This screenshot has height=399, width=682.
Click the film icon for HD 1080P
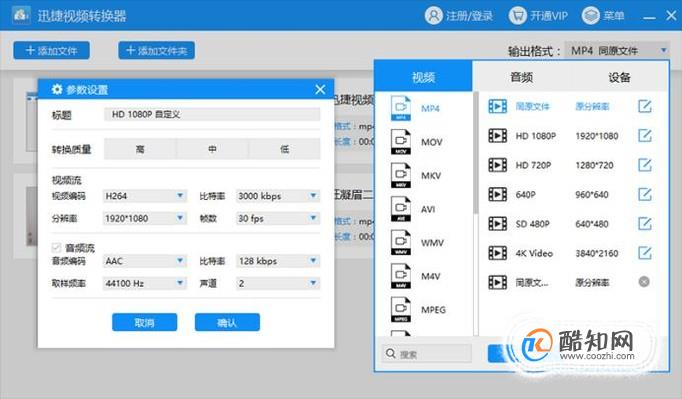[x=498, y=136]
